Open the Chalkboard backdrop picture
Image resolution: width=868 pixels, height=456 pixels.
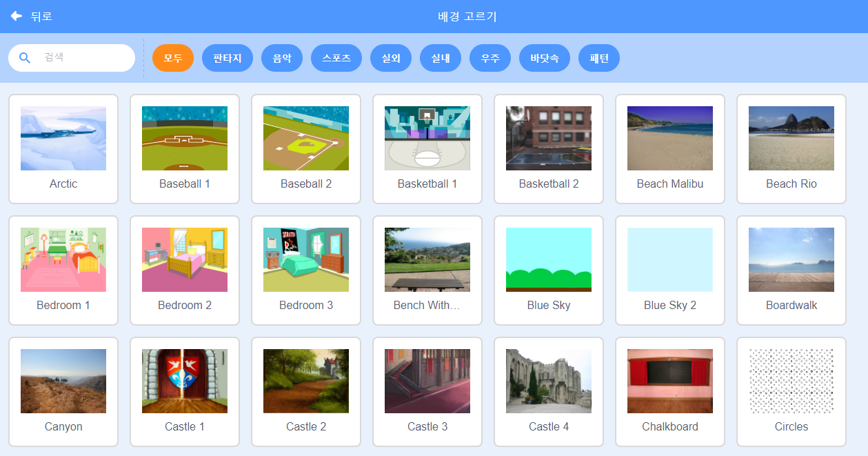(670, 381)
